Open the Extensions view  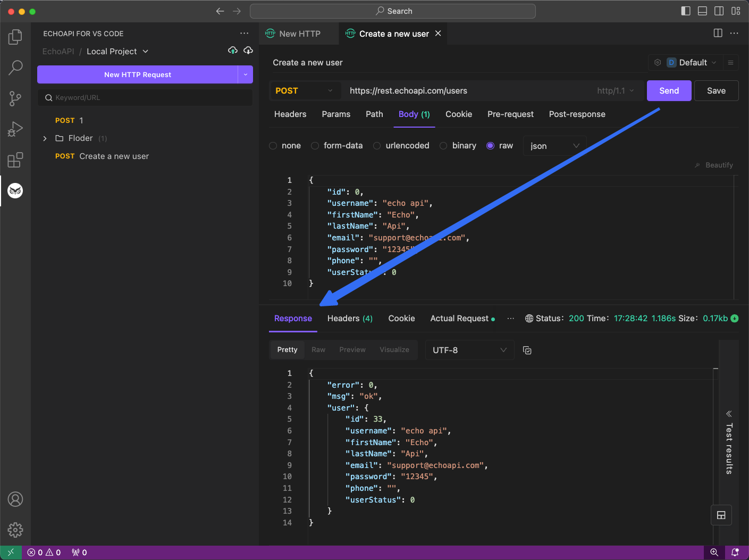pos(15,160)
